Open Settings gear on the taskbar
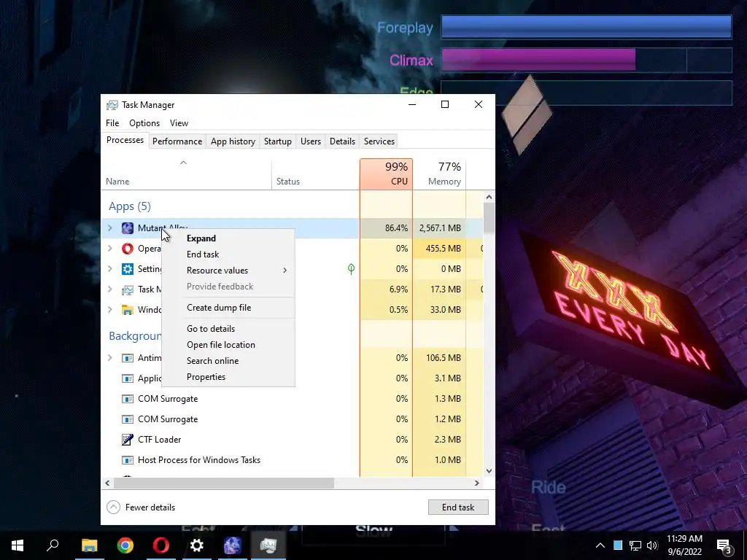This screenshot has width=747, height=560. (197, 545)
